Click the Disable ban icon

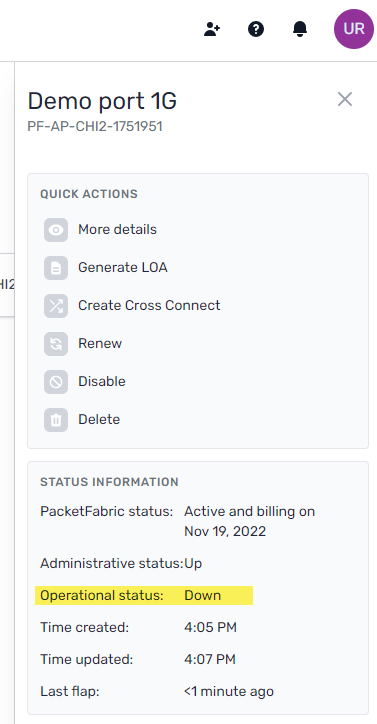coord(56,381)
